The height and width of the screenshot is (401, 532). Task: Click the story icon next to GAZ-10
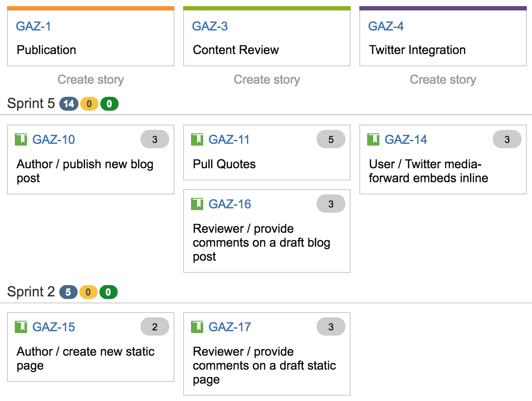21,139
